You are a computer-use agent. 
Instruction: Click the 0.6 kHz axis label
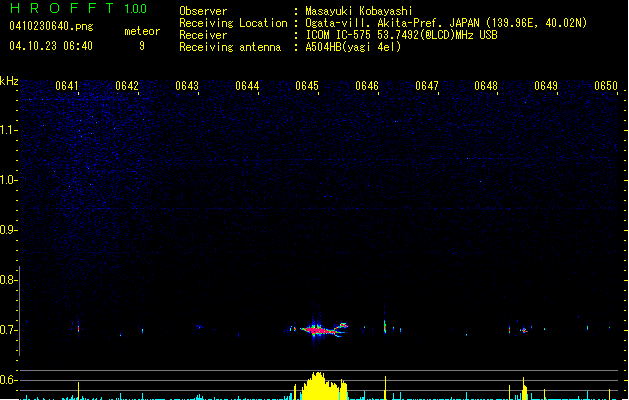[8, 380]
